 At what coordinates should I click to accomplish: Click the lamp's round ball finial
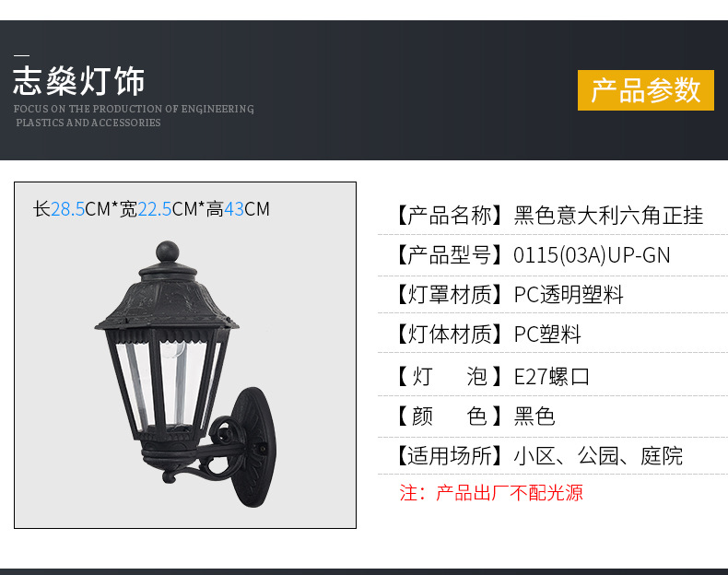point(167,252)
